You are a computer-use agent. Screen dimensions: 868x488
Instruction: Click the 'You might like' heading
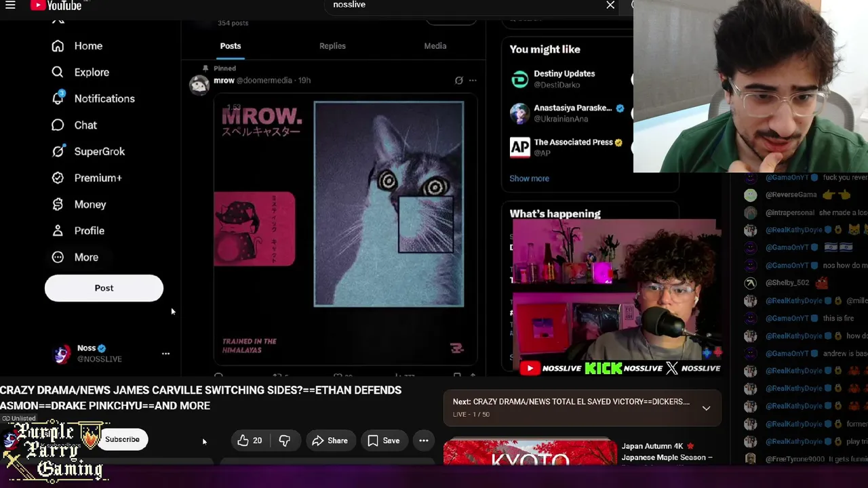tap(545, 49)
